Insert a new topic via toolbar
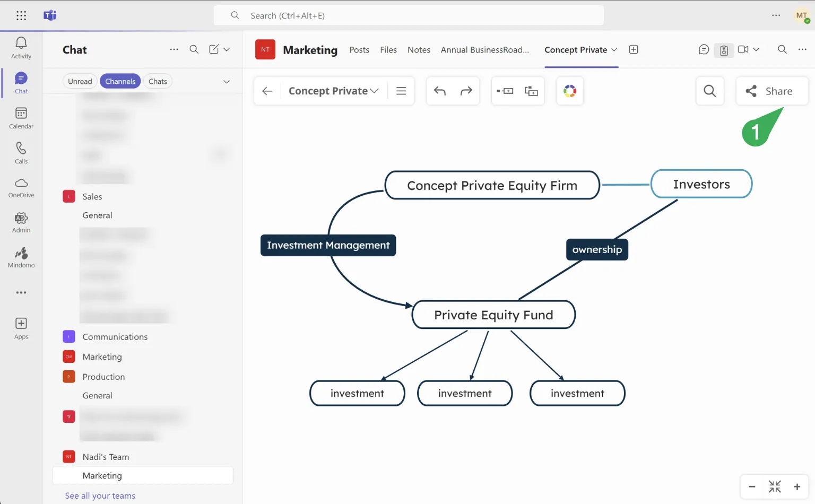Viewport: 815px width, 504px height. [x=505, y=91]
